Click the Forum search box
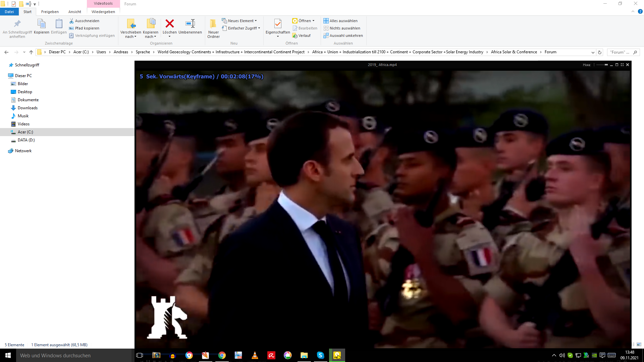The image size is (644, 362). pyautogui.click(x=624, y=52)
